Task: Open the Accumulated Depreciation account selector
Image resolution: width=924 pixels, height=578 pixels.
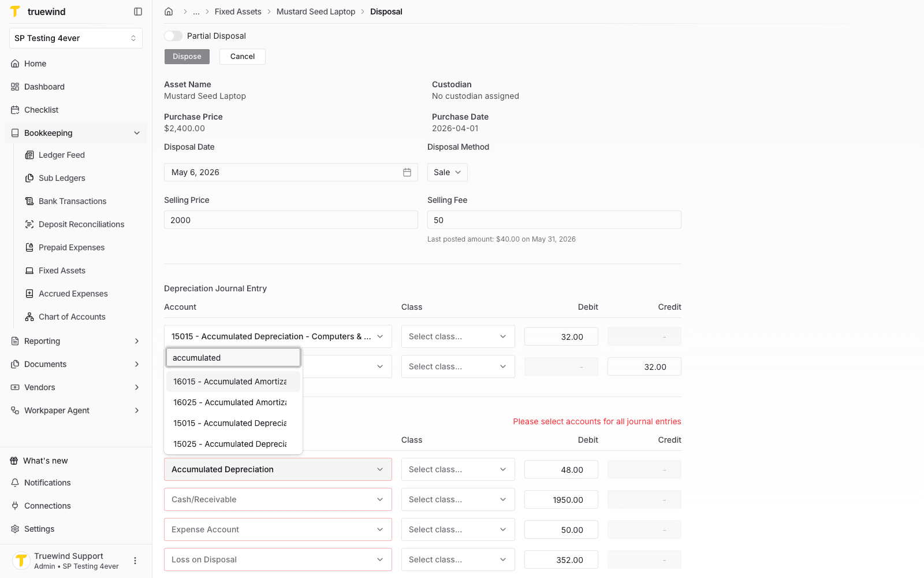Action: (x=278, y=469)
